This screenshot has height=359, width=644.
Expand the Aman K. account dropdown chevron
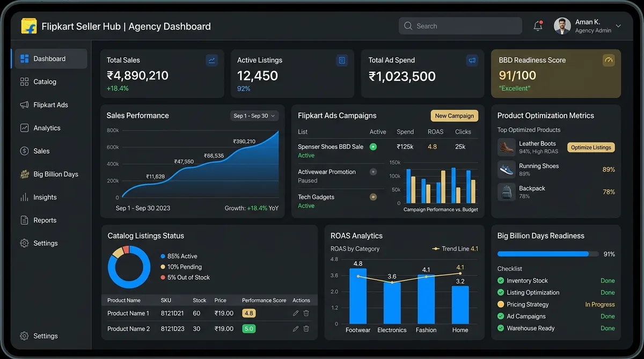click(x=618, y=26)
